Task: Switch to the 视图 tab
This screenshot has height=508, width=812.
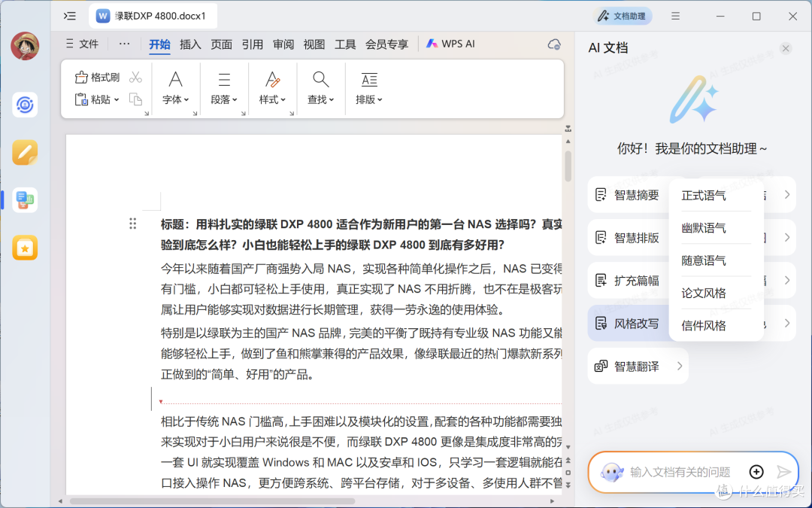Action: click(x=314, y=44)
